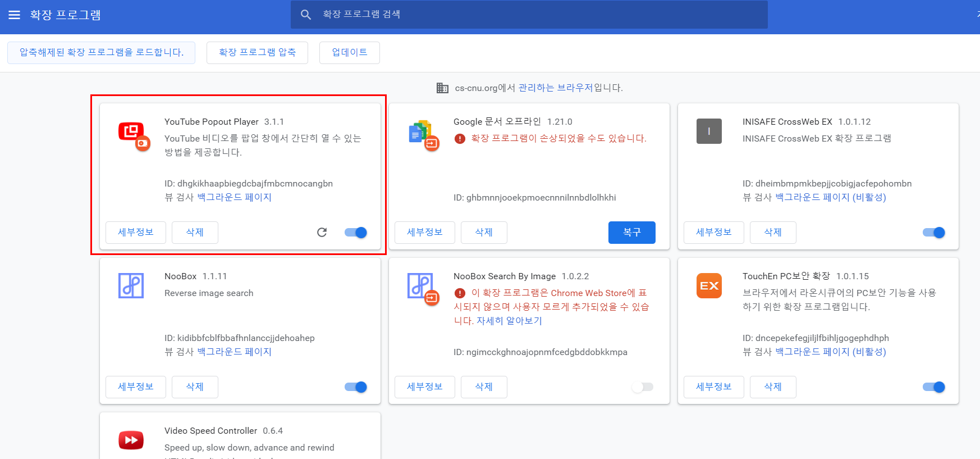980x459 pixels.
Task: Reload YouTube Popout Player extension
Action: point(322,233)
